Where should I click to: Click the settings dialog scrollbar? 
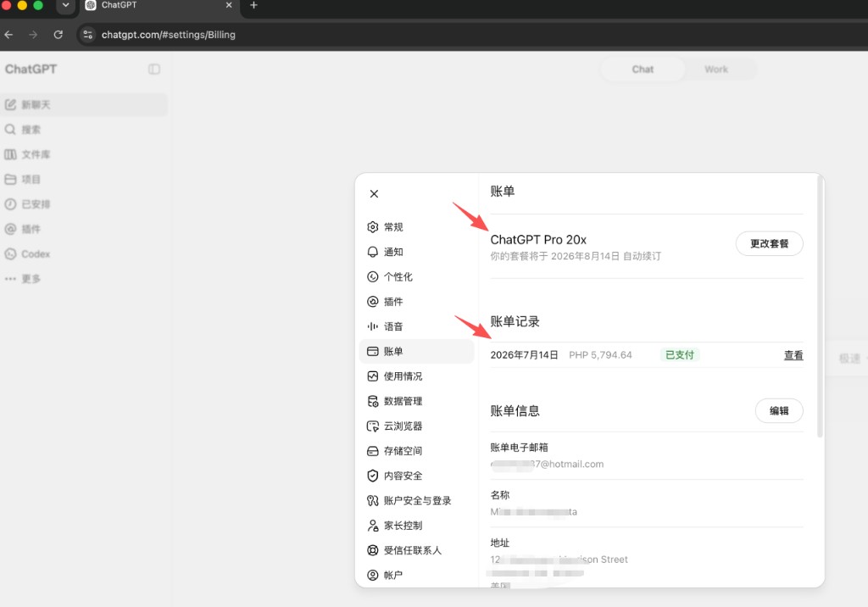point(820,308)
